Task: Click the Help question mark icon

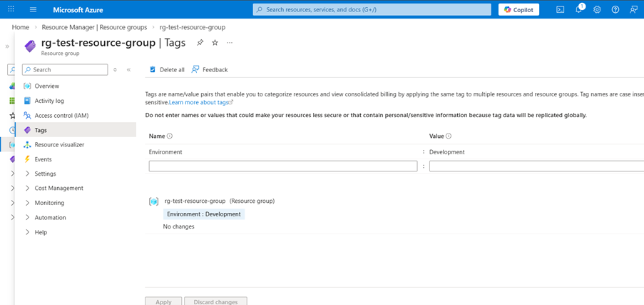Action: point(615,9)
